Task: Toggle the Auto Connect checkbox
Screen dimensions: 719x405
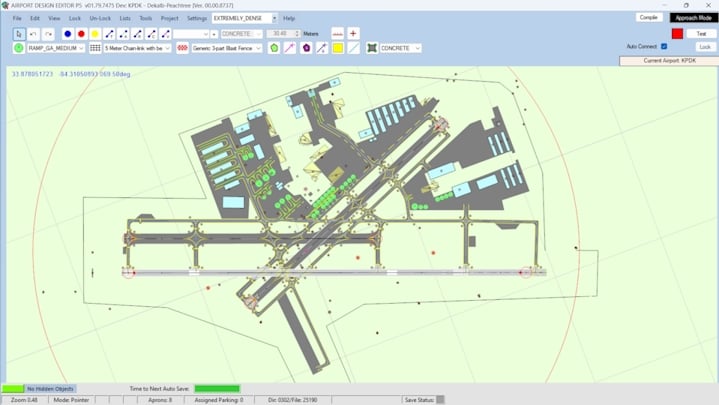Action: coord(664,46)
